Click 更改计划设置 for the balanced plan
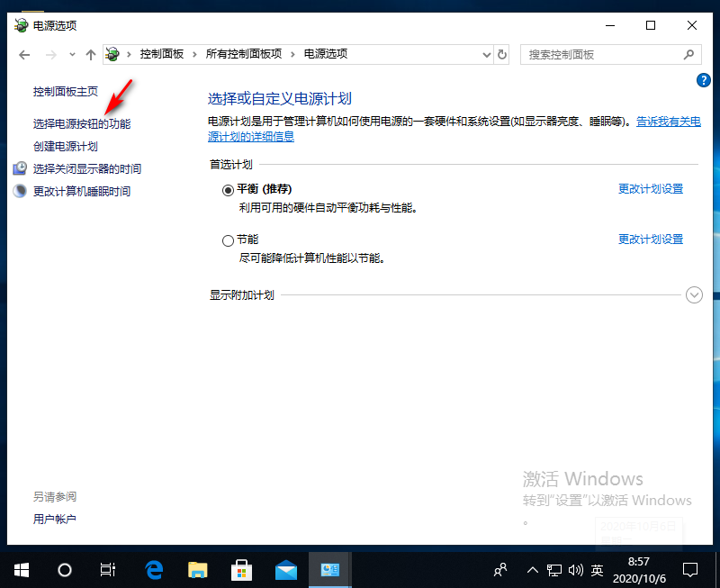The width and height of the screenshot is (720, 588). point(650,188)
